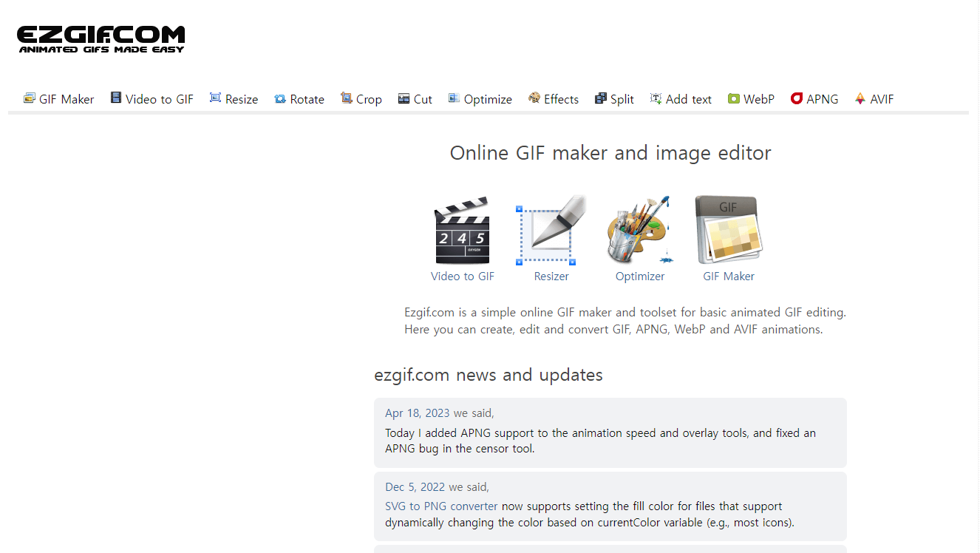Open the Optimizer link under its image
980x553 pixels.
pyautogui.click(x=640, y=276)
